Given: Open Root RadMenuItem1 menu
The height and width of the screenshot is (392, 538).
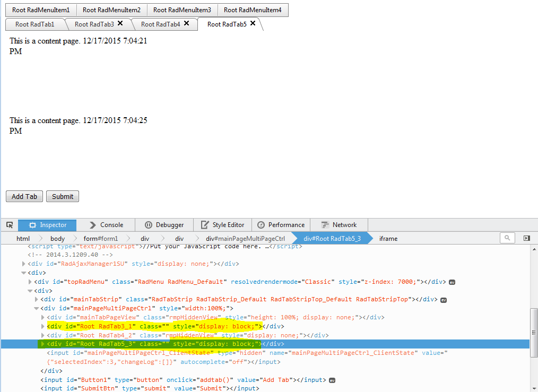Looking at the screenshot, I should tap(41, 10).
